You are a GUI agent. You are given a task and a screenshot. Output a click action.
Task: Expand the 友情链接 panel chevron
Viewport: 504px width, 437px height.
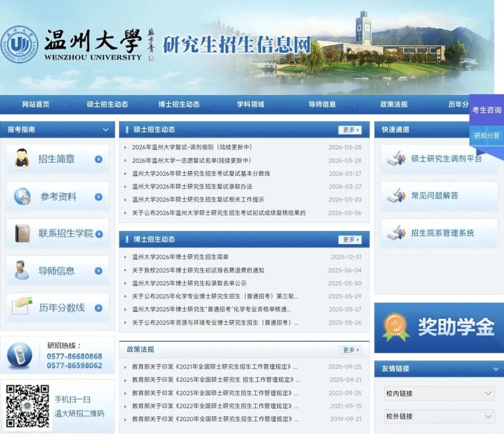496,369
